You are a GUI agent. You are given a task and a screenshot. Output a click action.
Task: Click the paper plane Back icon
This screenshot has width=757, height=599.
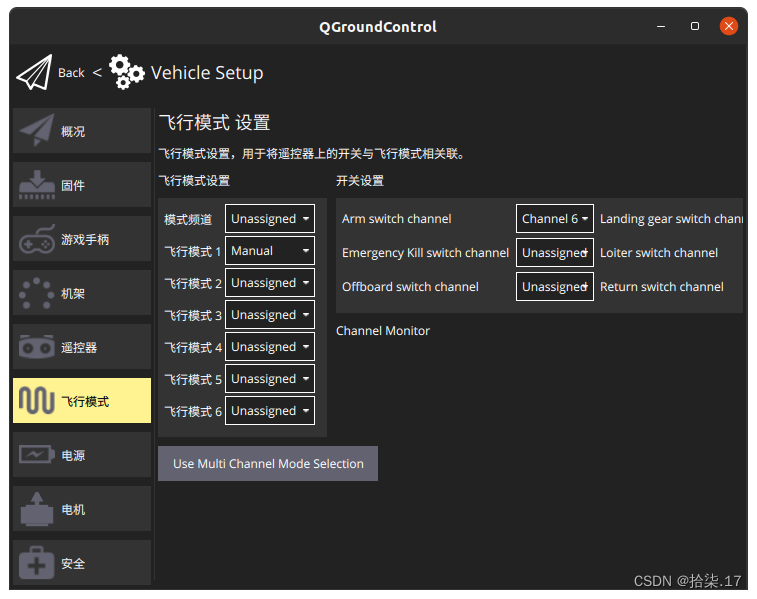[x=33, y=72]
